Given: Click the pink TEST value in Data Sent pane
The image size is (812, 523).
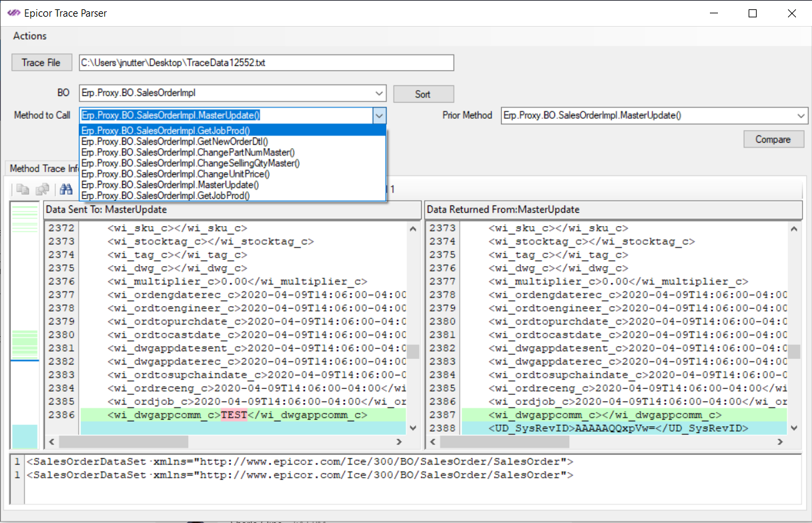Looking at the screenshot, I should click(234, 415).
